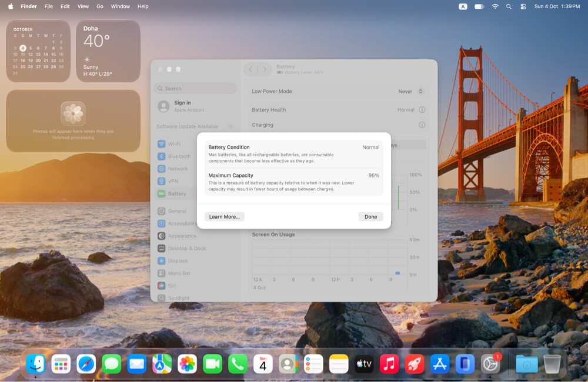Open Mail app in Dock
The image size is (588, 382).
click(136, 364)
